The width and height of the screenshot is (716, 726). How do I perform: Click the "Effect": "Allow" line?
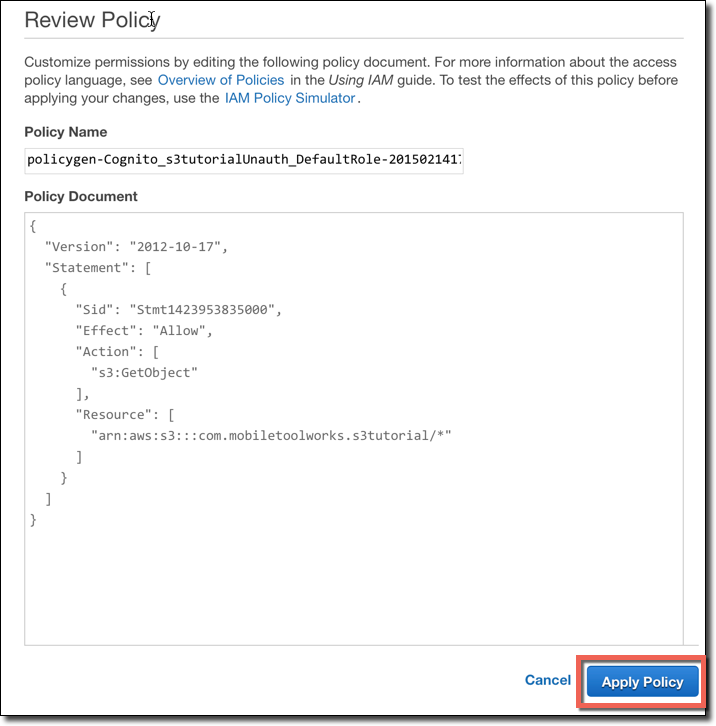tap(144, 331)
